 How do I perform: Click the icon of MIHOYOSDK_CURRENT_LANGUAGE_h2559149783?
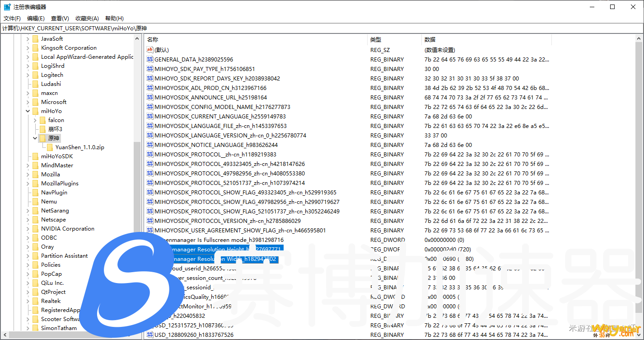[x=150, y=117]
